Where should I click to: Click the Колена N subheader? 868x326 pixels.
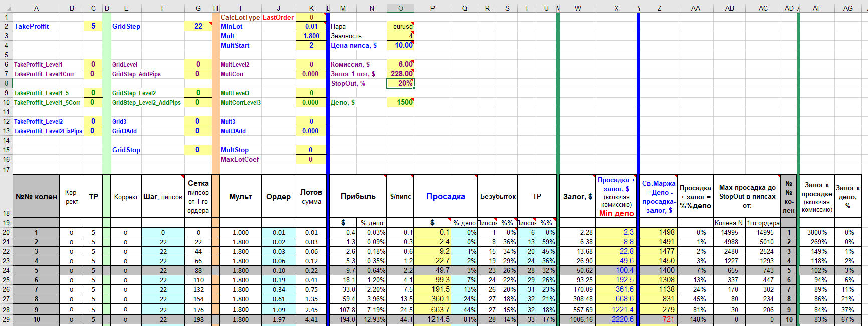click(729, 223)
